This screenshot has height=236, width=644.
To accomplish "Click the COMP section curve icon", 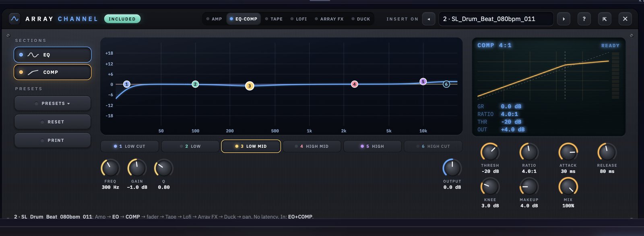I will tap(33, 72).
